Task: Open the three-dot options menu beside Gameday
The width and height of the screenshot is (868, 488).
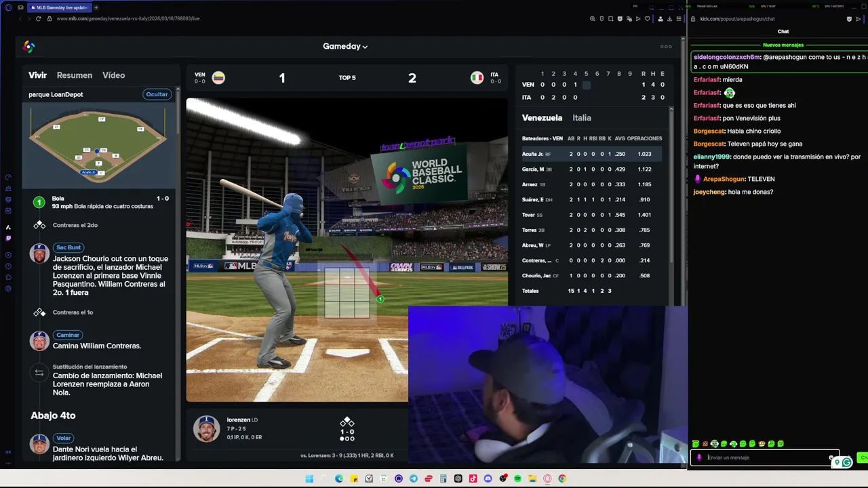Action: pyautogui.click(x=666, y=47)
